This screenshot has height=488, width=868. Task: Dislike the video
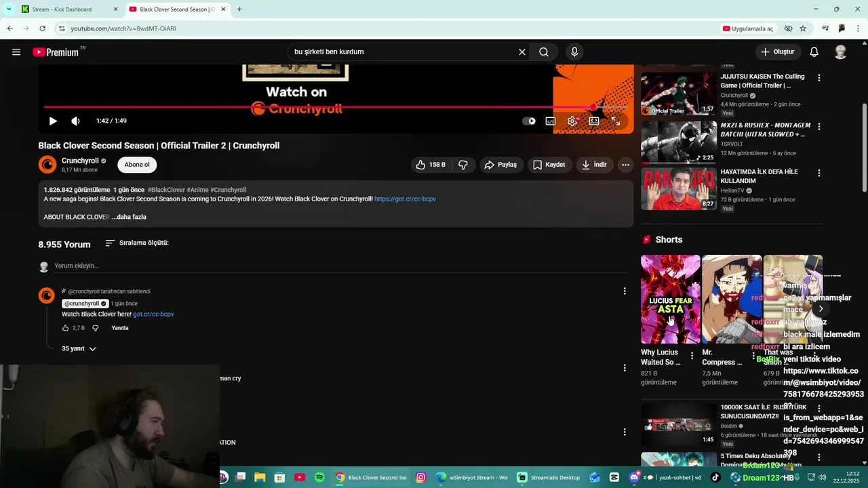463,165
